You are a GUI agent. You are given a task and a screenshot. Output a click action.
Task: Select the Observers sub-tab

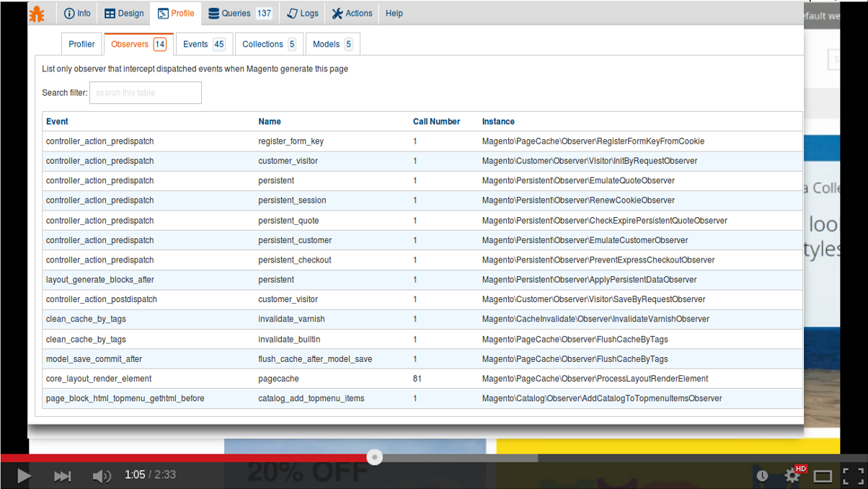139,44
